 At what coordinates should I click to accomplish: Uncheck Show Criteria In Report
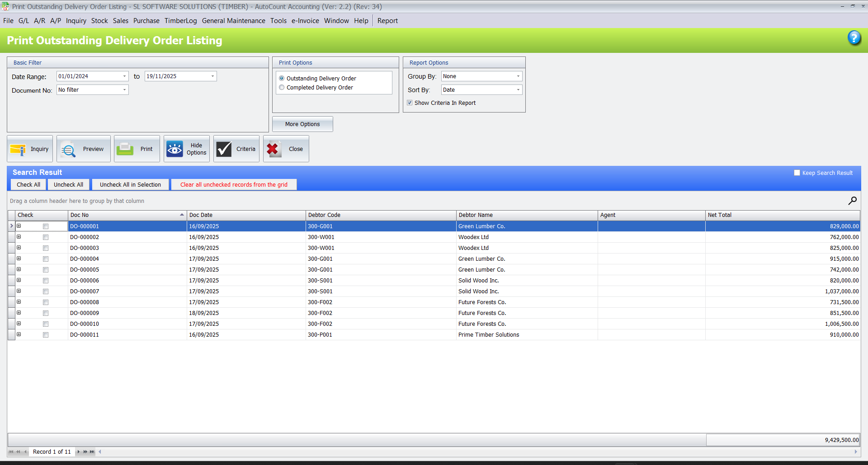[x=410, y=103]
